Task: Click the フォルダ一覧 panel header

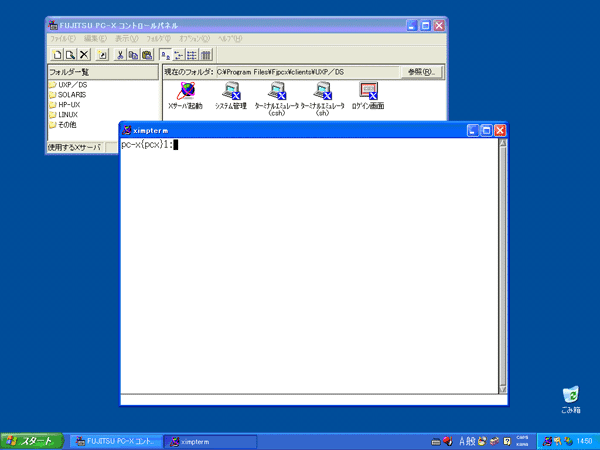Action: (103, 72)
